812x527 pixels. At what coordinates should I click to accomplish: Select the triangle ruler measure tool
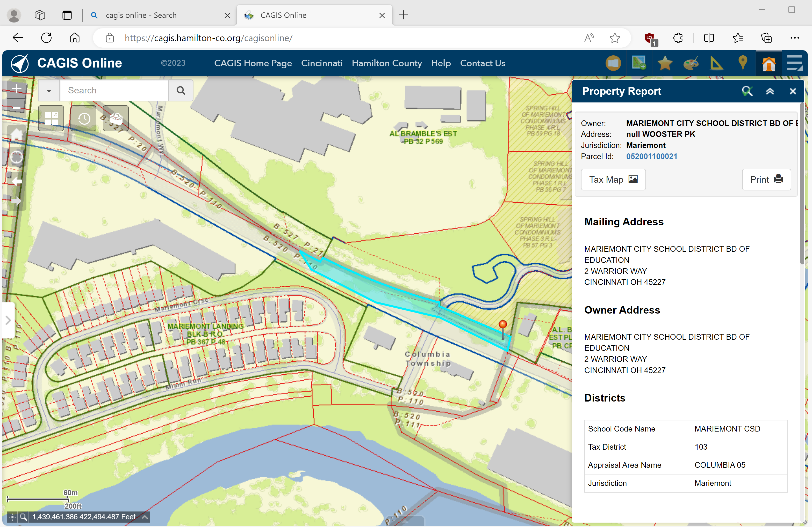716,63
